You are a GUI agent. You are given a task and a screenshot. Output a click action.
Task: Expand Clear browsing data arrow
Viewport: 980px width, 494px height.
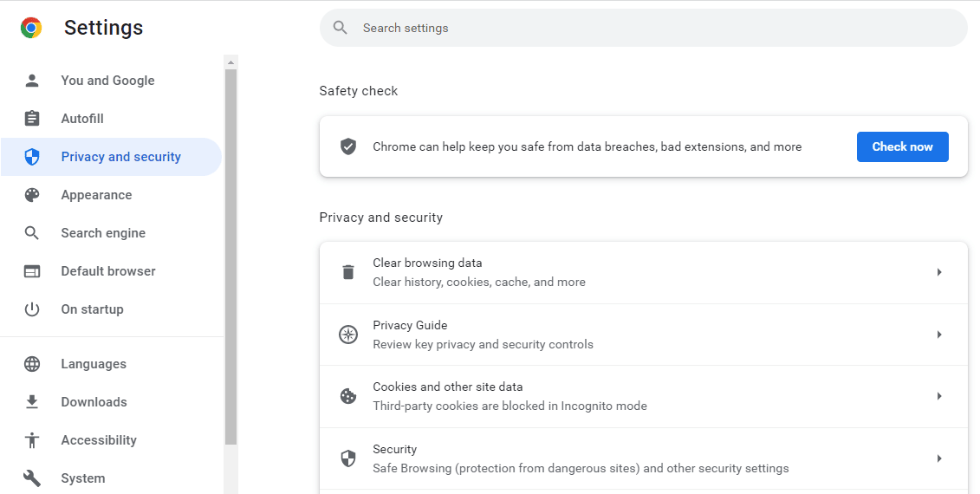click(x=939, y=272)
